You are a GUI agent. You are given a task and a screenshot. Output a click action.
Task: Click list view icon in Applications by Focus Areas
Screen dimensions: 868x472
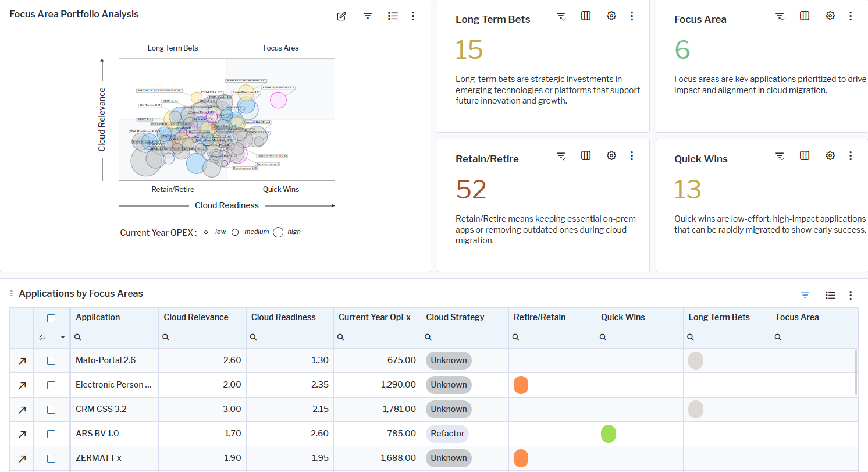[x=830, y=295]
